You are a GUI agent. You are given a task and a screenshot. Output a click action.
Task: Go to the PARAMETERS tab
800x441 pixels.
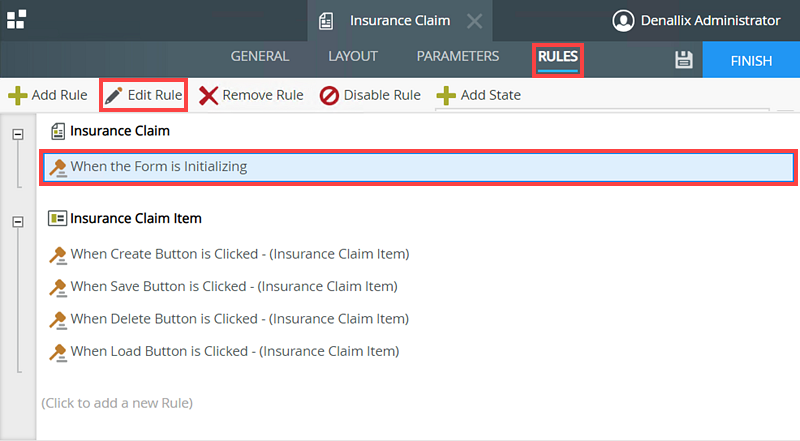458,57
